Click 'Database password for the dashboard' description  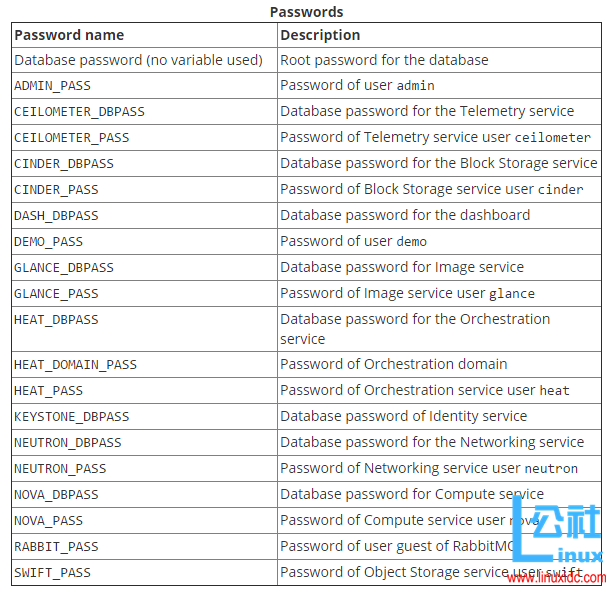pyautogui.click(x=405, y=215)
